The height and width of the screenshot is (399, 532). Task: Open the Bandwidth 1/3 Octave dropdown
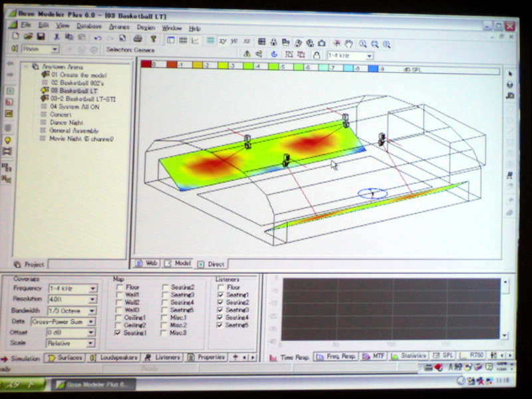92,311
